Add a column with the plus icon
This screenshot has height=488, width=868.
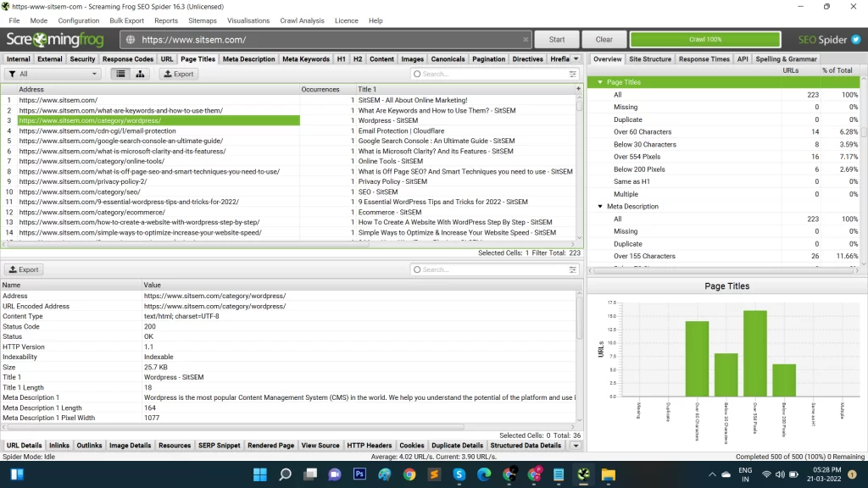point(578,88)
